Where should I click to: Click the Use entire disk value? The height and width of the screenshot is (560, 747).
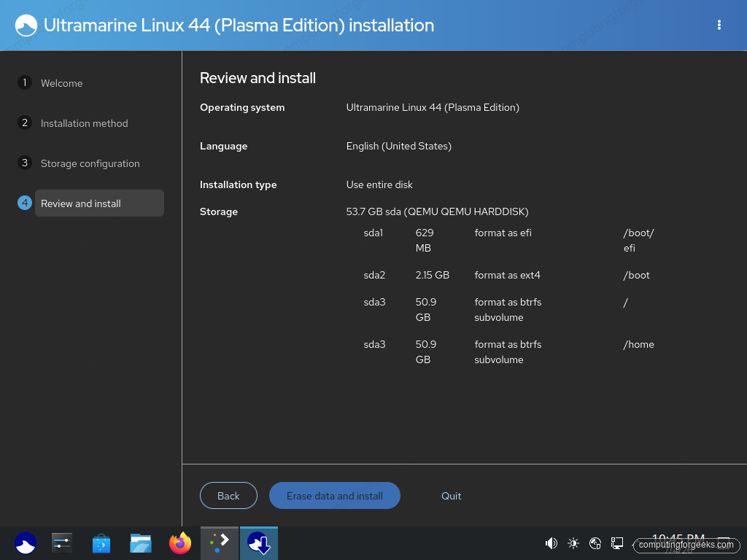coord(379,184)
